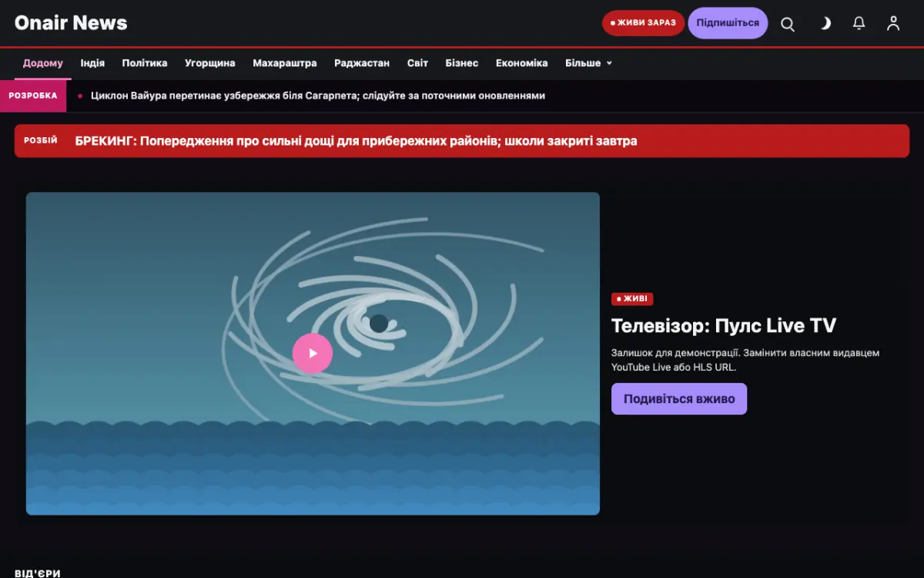Expand the Більше dropdown menu
924x578 pixels.
pos(589,63)
